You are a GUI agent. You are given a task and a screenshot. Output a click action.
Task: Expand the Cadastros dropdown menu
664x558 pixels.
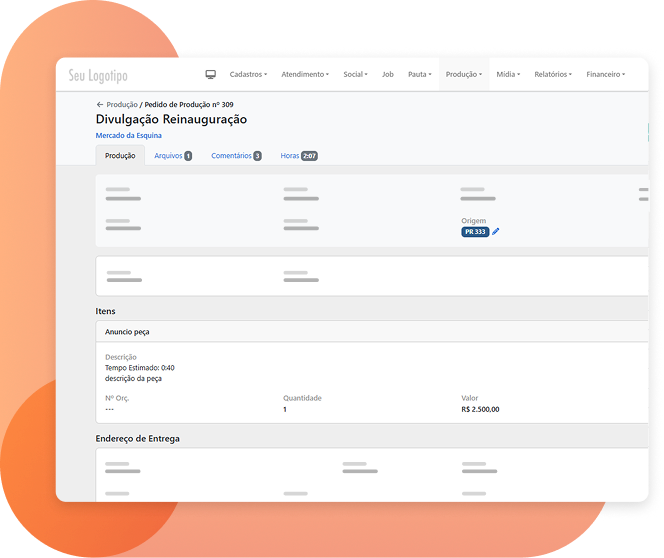(248, 74)
